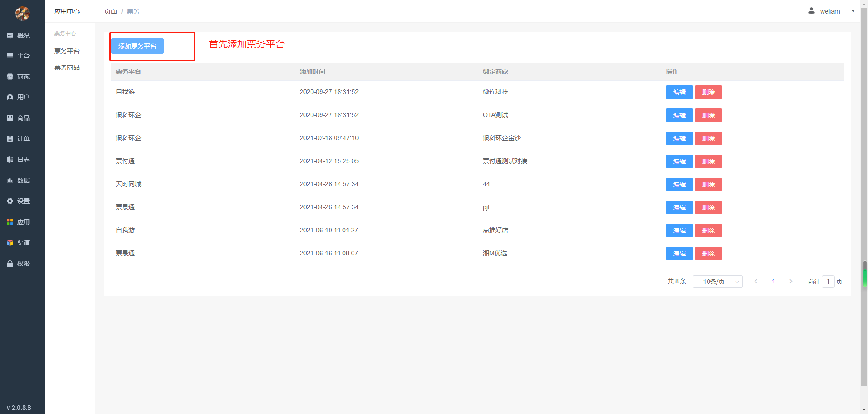The width and height of the screenshot is (868, 414).
Task: Go to next page using right chevron
Action: (x=791, y=282)
